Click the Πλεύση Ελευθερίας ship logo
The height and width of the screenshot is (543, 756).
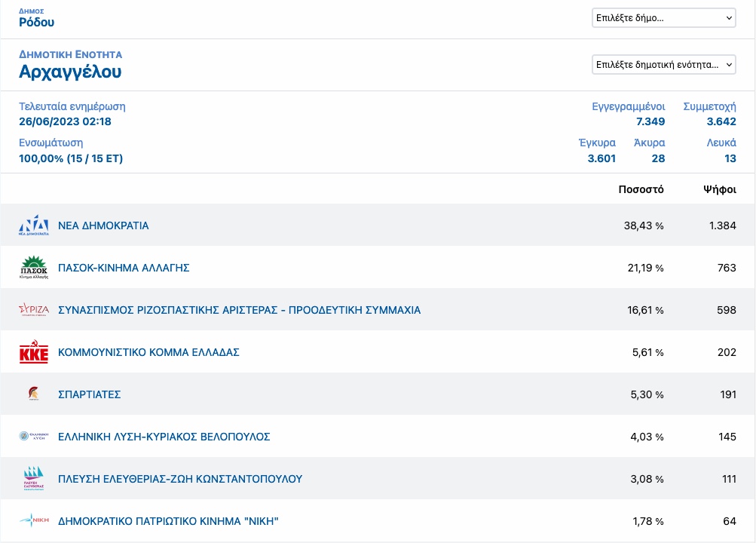coord(34,478)
